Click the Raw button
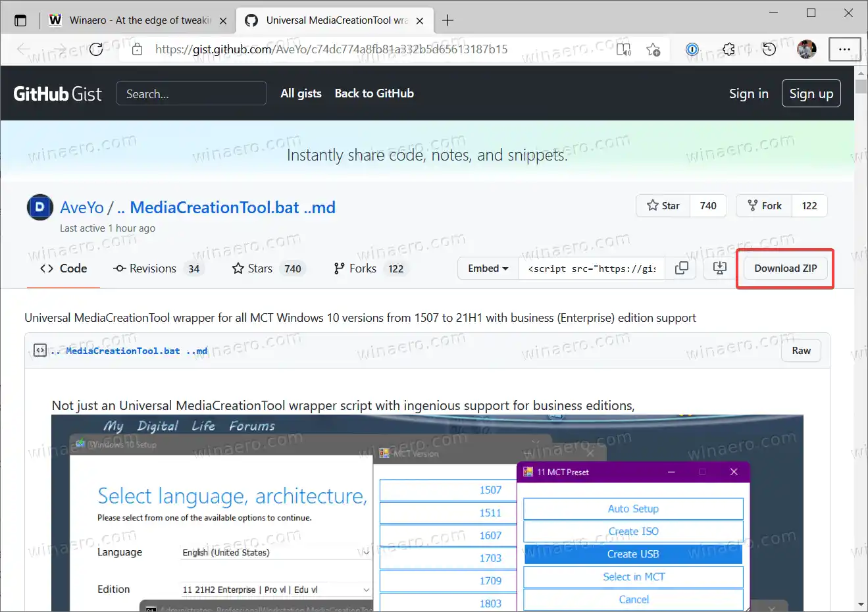Image resolution: width=868 pixels, height=612 pixels. [x=801, y=351]
